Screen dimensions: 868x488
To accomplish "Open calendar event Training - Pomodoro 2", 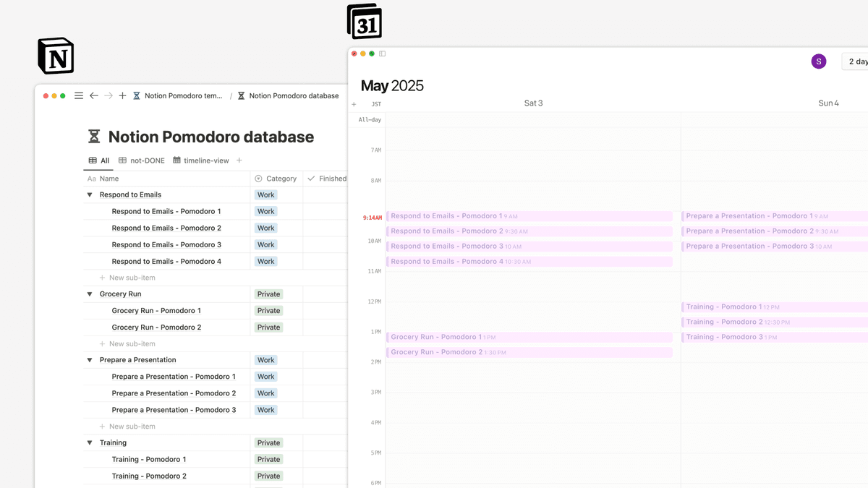I will pyautogui.click(x=775, y=322).
